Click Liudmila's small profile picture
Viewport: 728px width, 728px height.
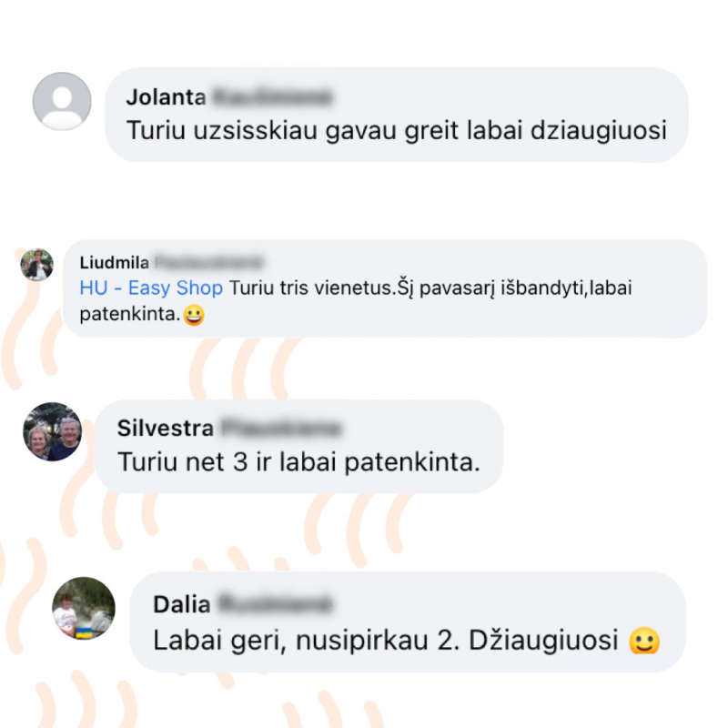(37, 265)
